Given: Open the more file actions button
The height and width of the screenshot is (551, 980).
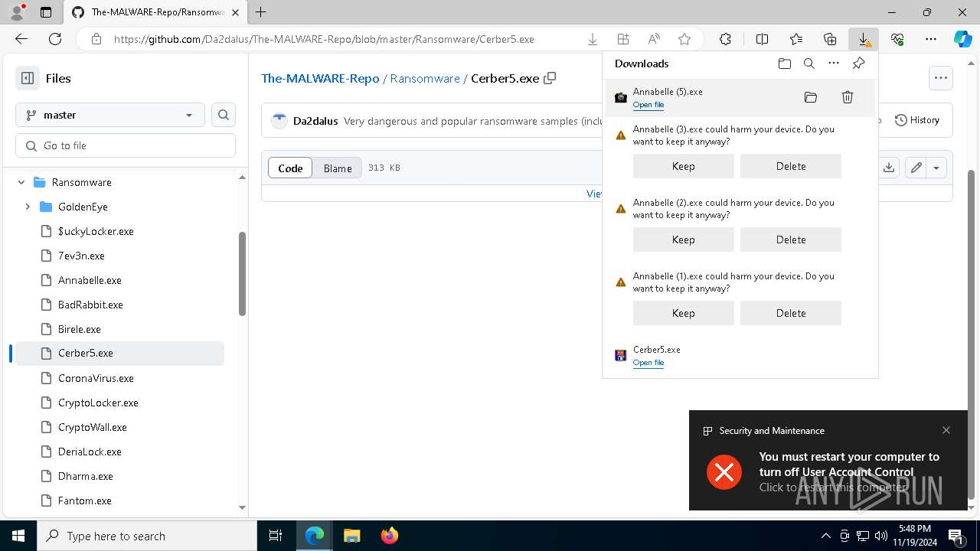Looking at the screenshot, I should coord(941,78).
